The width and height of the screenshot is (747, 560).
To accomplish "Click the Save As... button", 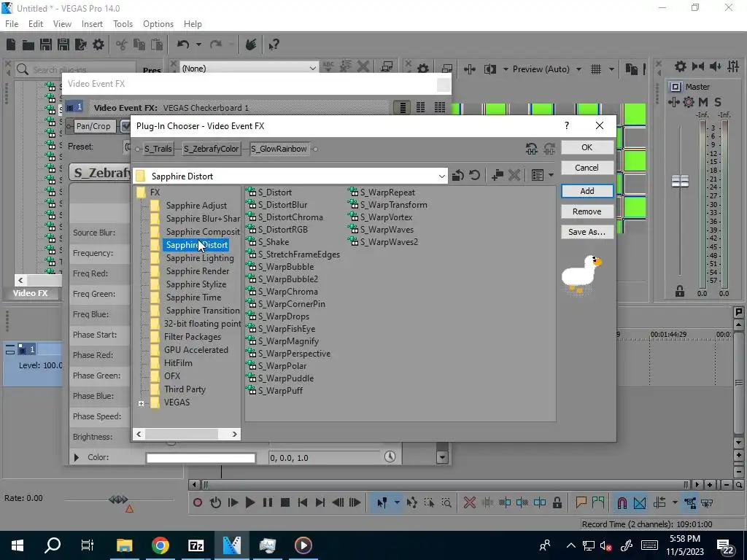I will point(587,232).
